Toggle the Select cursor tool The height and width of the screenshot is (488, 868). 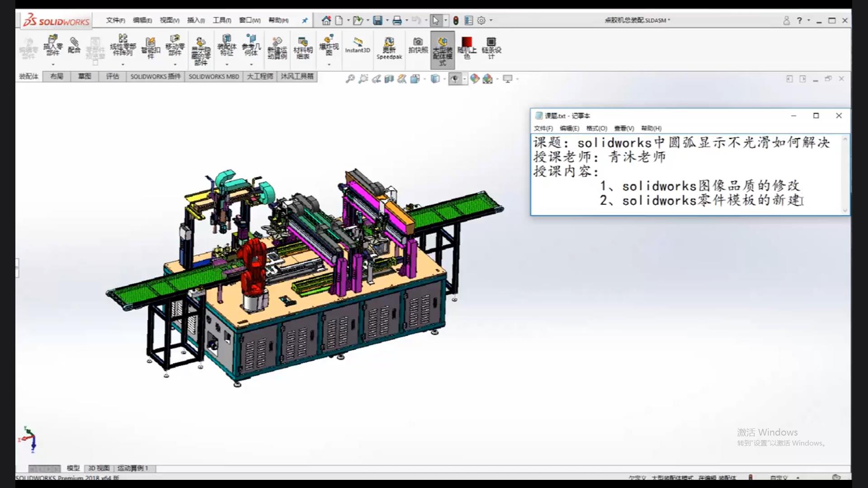(436, 20)
